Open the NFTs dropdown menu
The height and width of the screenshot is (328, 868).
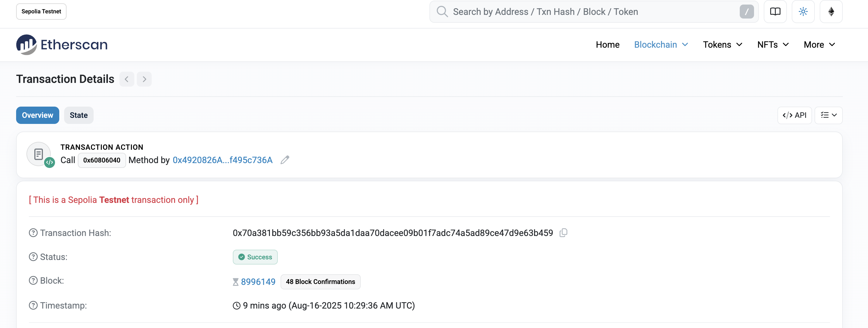point(773,44)
